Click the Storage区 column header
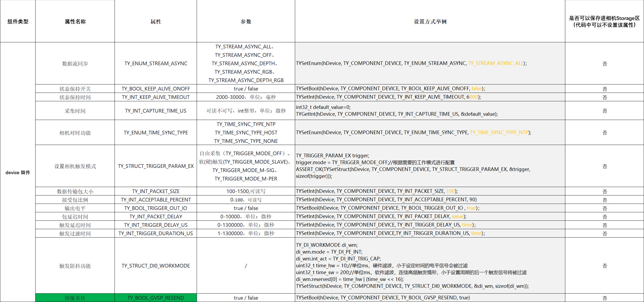Image resolution: width=644 pixels, height=302 pixels. [x=604, y=22]
